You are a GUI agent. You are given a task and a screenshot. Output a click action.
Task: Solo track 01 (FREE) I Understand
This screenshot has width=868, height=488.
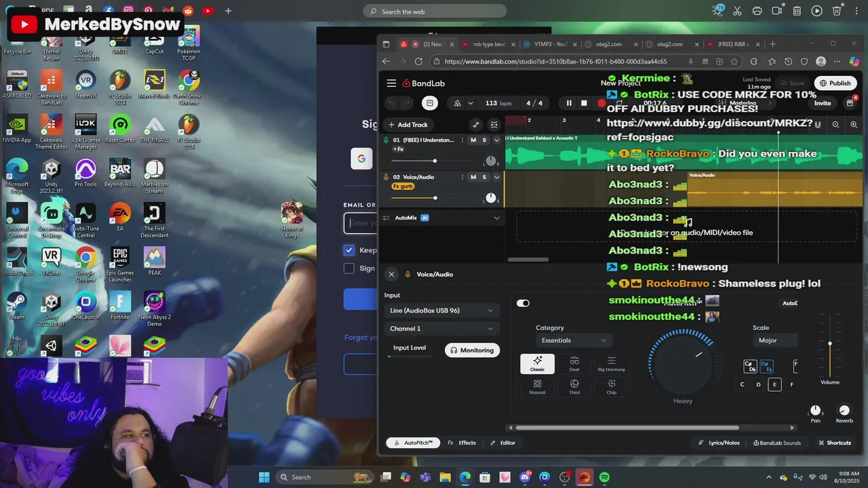(484, 140)
